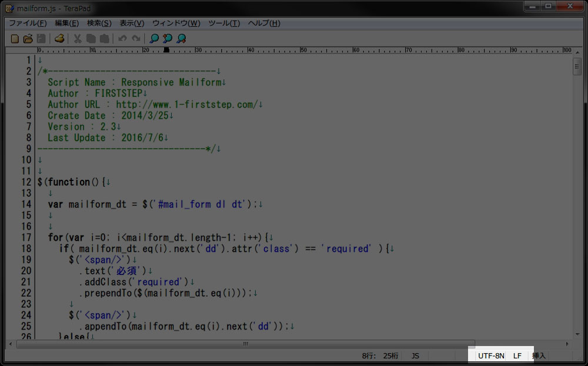Click the ruler mark labeled 50

click(x=303, y=50)
